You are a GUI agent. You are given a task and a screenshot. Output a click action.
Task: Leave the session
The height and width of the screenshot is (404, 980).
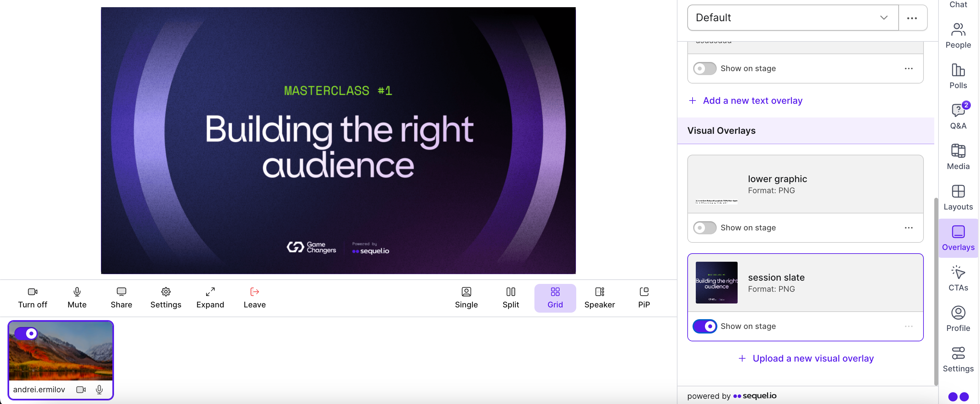(x=254, y=298)
